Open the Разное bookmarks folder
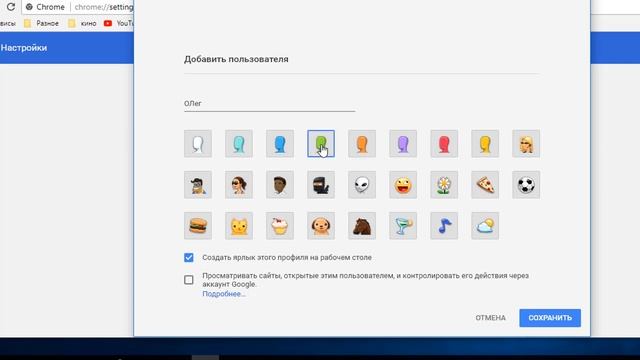This screenshot has height=360, width=640. click(41, 23)
